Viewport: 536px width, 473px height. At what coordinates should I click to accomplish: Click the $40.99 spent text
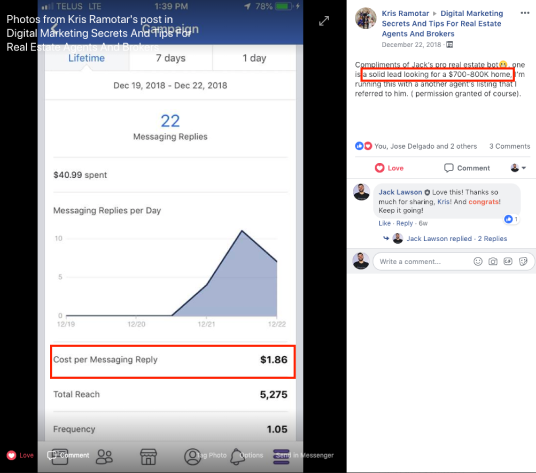(x=80, y=175)
